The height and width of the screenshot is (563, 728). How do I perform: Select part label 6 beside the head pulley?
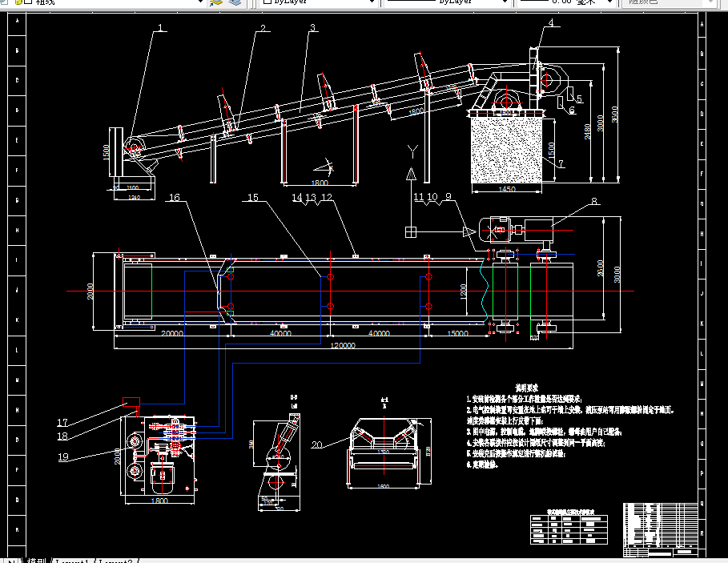[572, 110]
